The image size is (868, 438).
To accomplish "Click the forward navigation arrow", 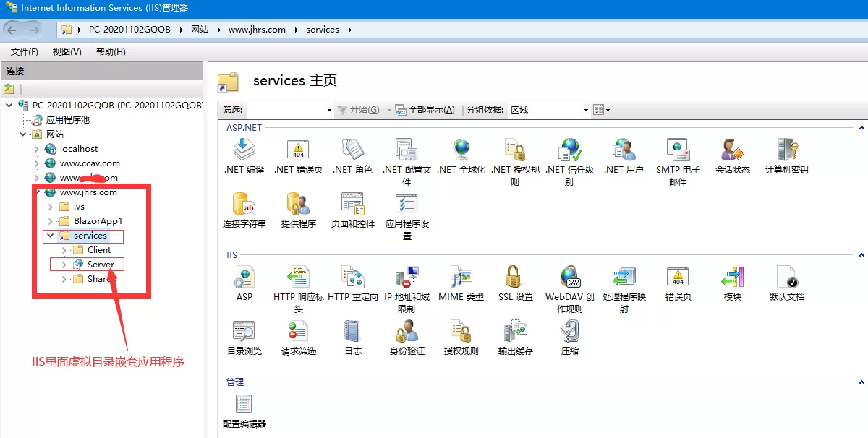I will [x=33, y=30].
